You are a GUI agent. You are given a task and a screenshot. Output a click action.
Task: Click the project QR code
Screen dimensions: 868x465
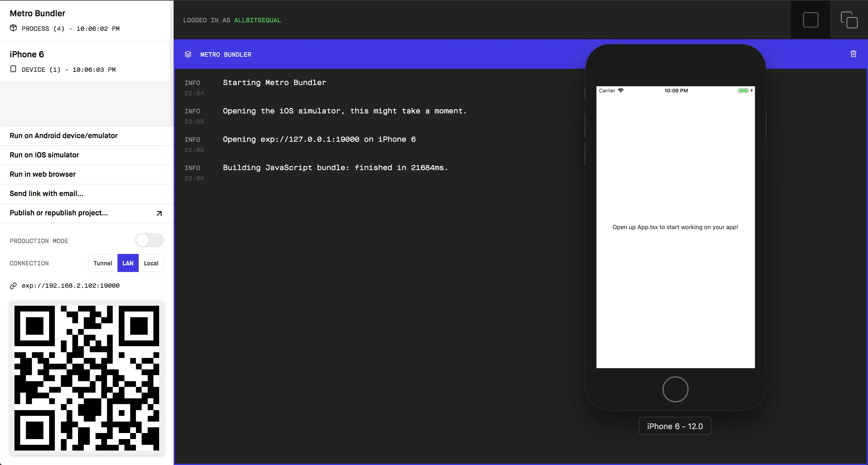(86, 378)
